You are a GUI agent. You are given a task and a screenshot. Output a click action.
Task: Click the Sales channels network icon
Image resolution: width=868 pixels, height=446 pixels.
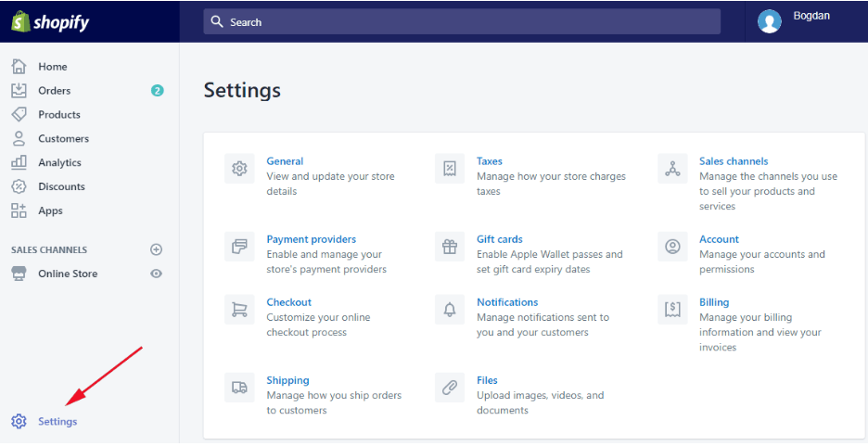click(672, 168)
